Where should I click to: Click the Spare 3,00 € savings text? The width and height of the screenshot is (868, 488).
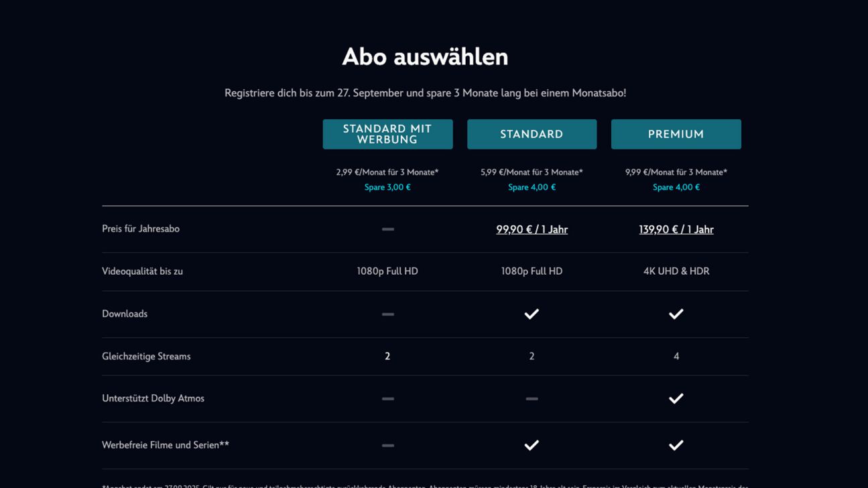pos(387,188)
